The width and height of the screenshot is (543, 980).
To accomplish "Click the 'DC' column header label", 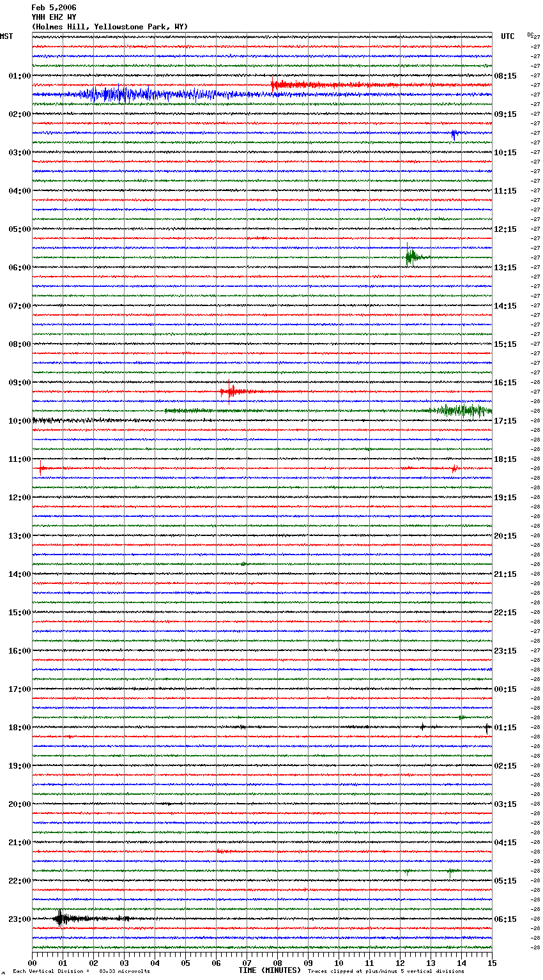I will tap(531, 35).
